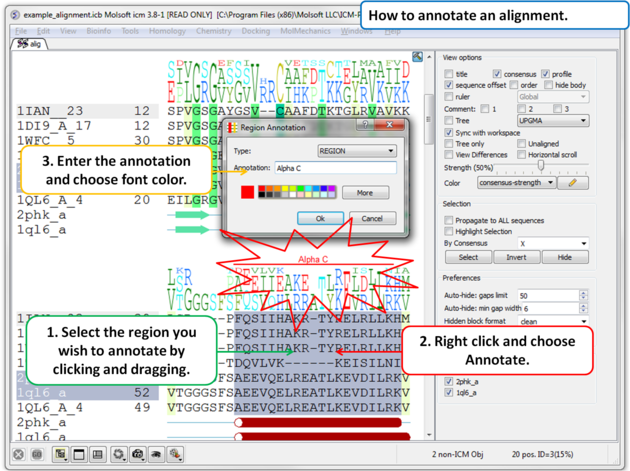Click the gear settings icon in bottom toolbar
The image size is (630, 471).
coord(118,455)
